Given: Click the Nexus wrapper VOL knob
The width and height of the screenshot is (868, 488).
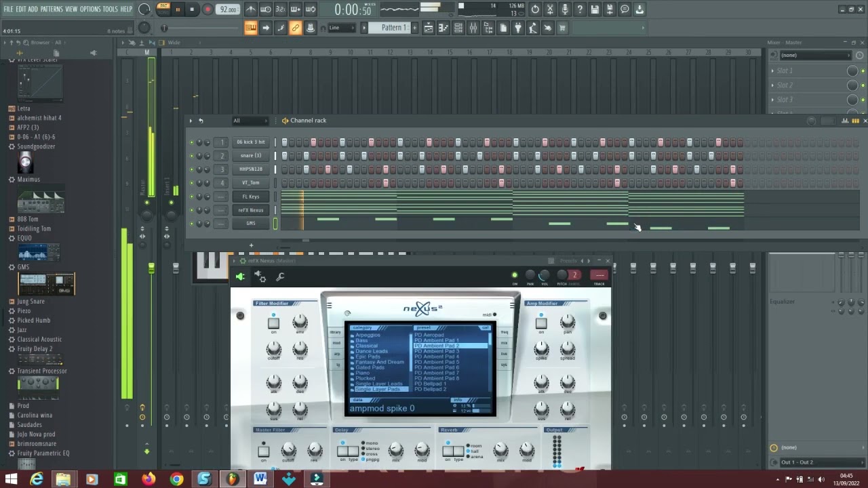Looking at the screenshot, I should [545, 275].
